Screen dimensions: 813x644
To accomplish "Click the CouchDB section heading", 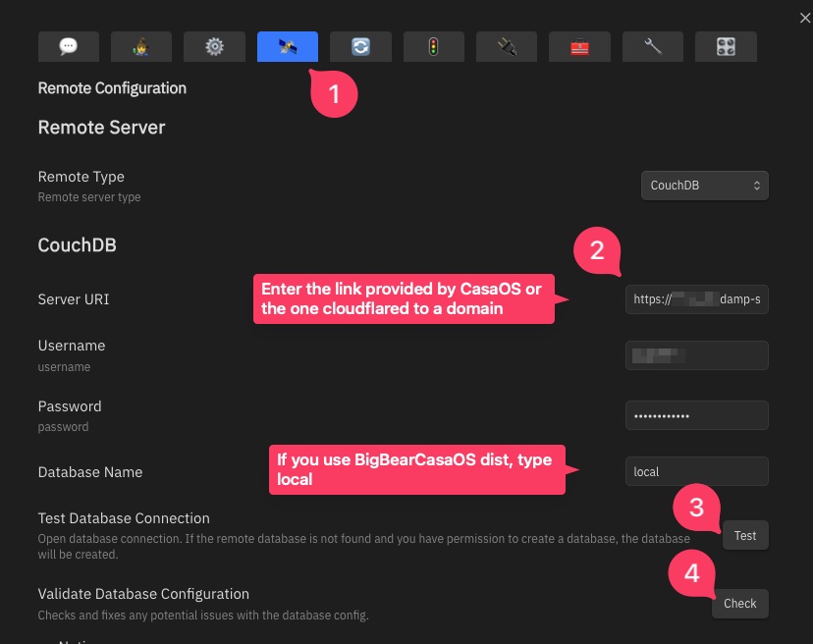I will pos(78,245).
